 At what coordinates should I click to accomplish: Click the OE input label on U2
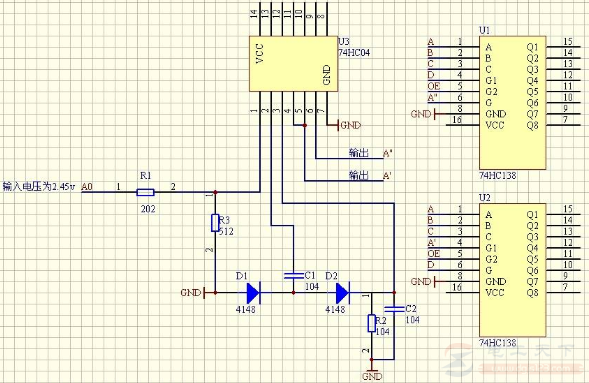pyautogui.click(x=433, y=254)
